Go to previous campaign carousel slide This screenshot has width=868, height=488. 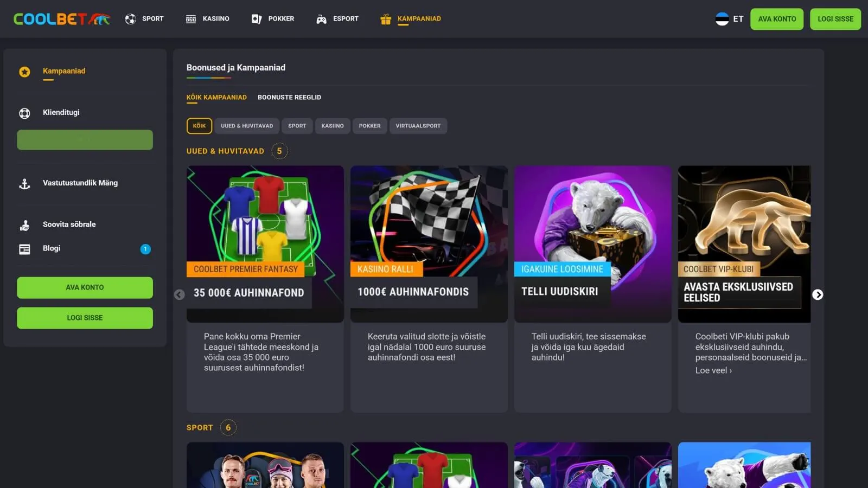pos(180,294)
